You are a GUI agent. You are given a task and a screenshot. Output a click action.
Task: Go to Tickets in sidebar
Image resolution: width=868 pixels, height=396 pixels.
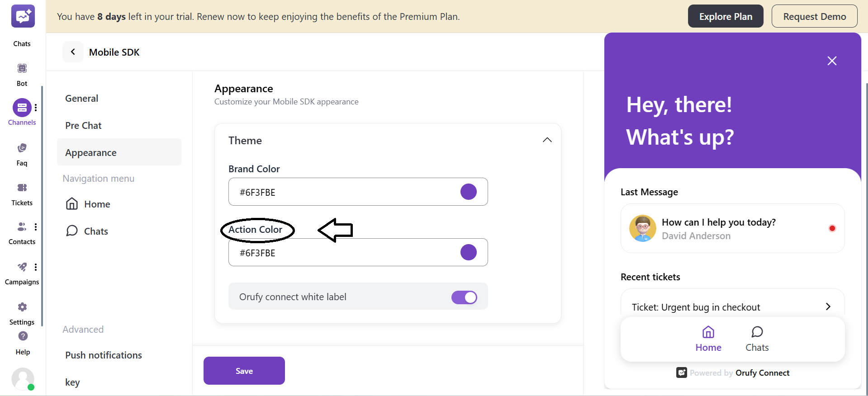[x=22, y=188]
